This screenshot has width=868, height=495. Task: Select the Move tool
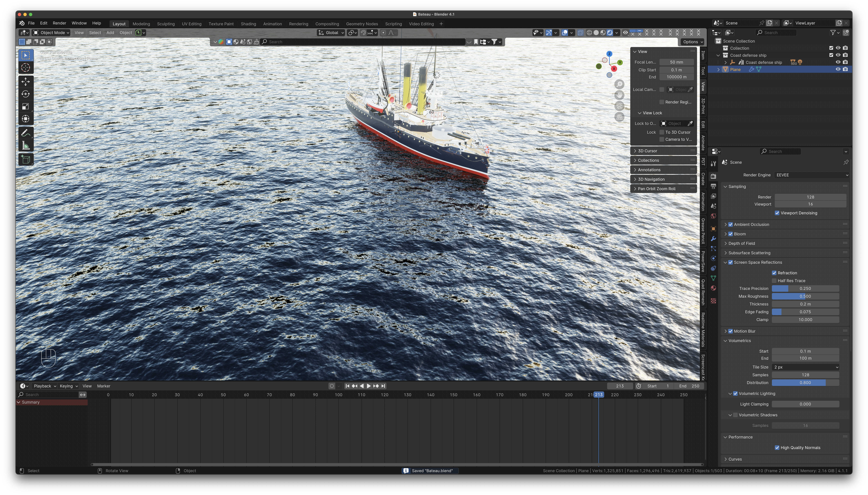[26, 82]
